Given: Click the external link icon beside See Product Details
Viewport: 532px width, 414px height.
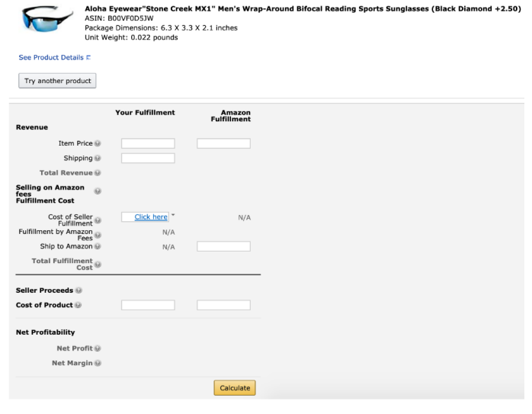Looking at the screenshot, I should pyautogui.click(x=88, y=58).
